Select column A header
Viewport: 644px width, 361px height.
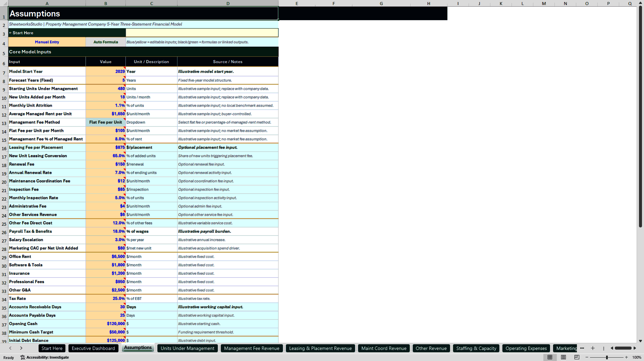[x=47, y=3]
